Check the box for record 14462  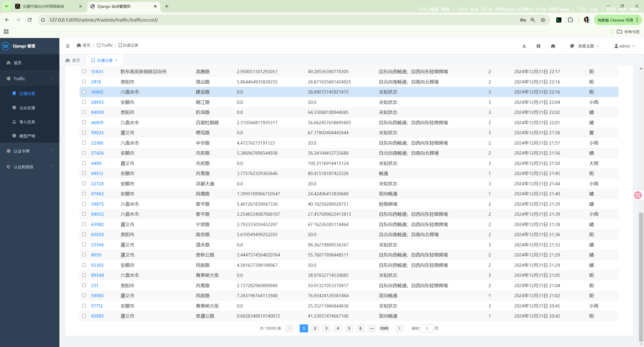84,92
